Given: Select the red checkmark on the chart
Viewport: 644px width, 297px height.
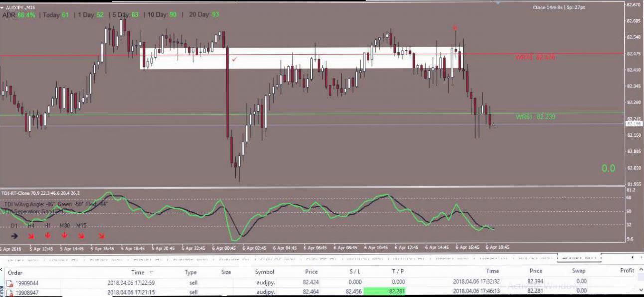Looking at the screenshot, I should (234, 59).
